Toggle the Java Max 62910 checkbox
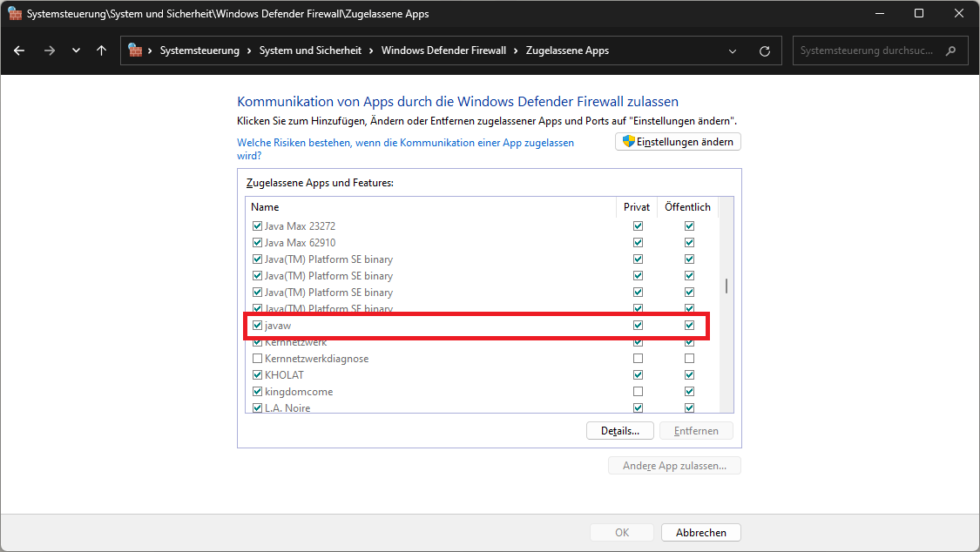This screenshot has width=980, height=552. tap(257, 243)
